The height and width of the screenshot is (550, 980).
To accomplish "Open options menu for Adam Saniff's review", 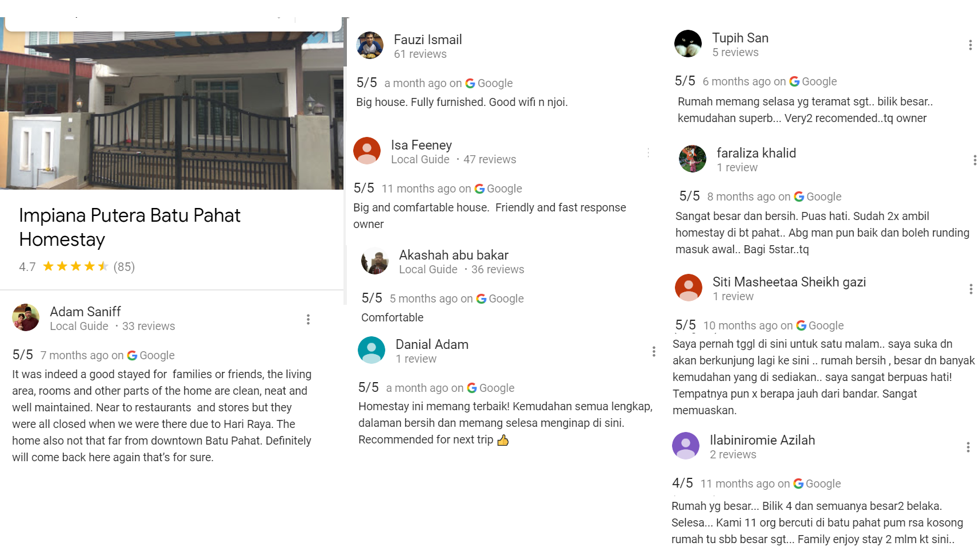I will [x=308, y=319].
